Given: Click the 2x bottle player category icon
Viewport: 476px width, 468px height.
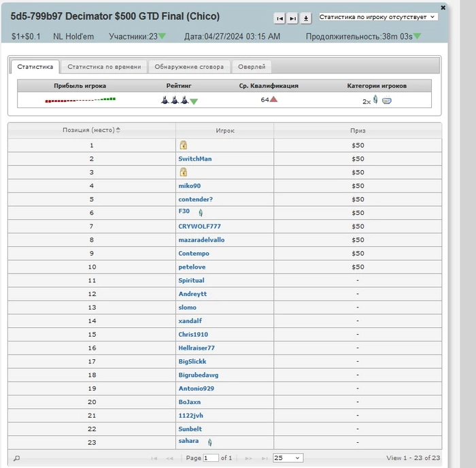Looking at the screenshot, I should 375,99.
